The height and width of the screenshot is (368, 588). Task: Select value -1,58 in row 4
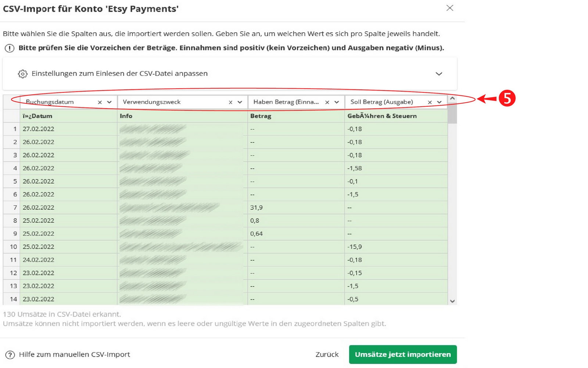click(355, 168)
